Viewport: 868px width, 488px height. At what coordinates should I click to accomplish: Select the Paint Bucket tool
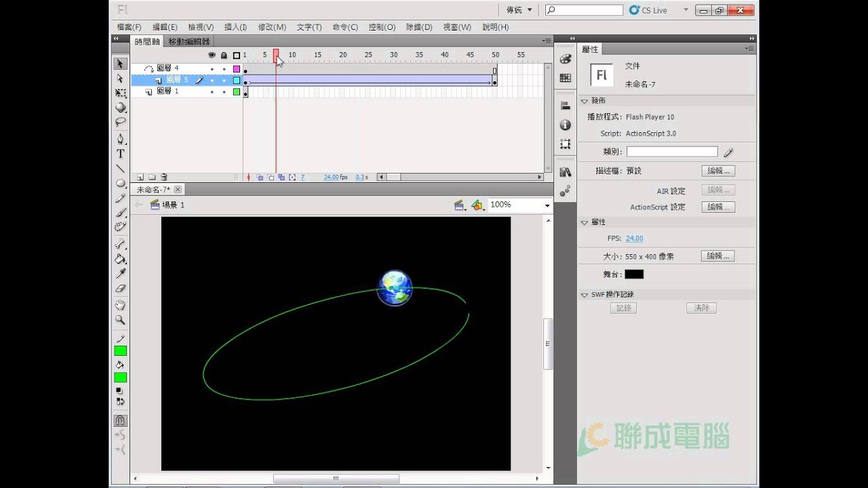pyautogui.click(x=120, y=258)
